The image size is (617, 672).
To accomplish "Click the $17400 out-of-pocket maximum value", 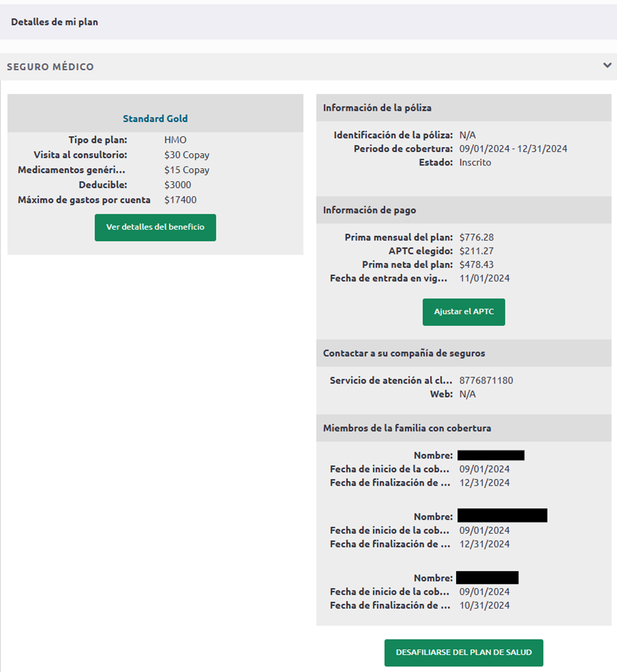I will click(180, 200).
